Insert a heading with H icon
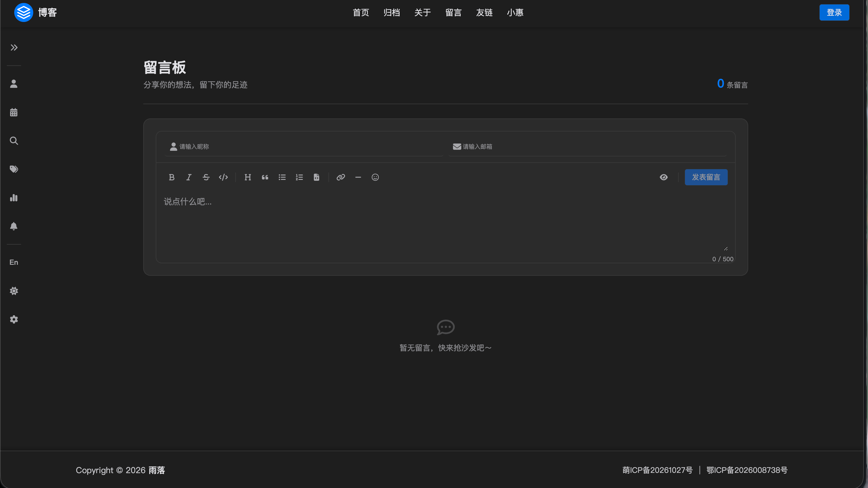This screenshot has height=488, width=868. [248, 177]
